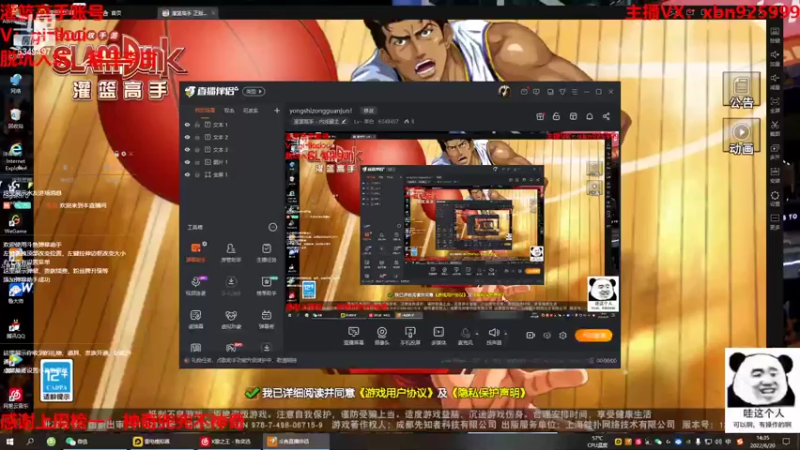Viewport: 800px width, 450px height.
Task: Mute the 扬声器 speaker
Action: 493,336
